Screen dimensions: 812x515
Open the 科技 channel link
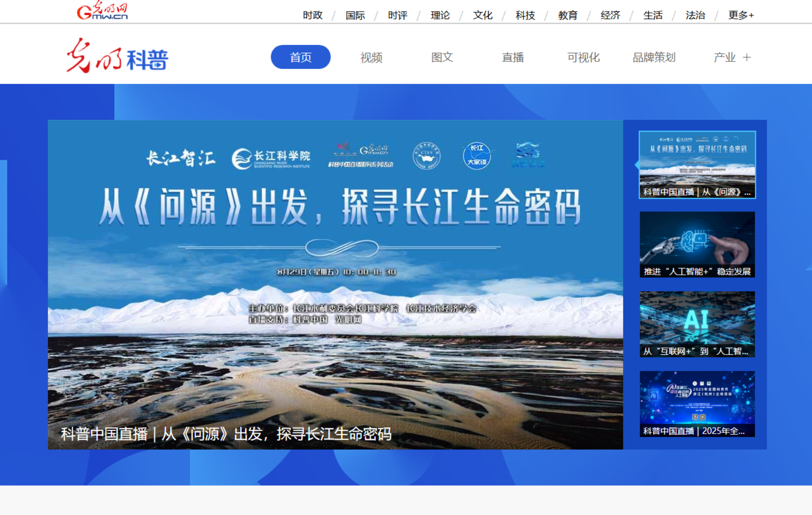click(525, 15)
